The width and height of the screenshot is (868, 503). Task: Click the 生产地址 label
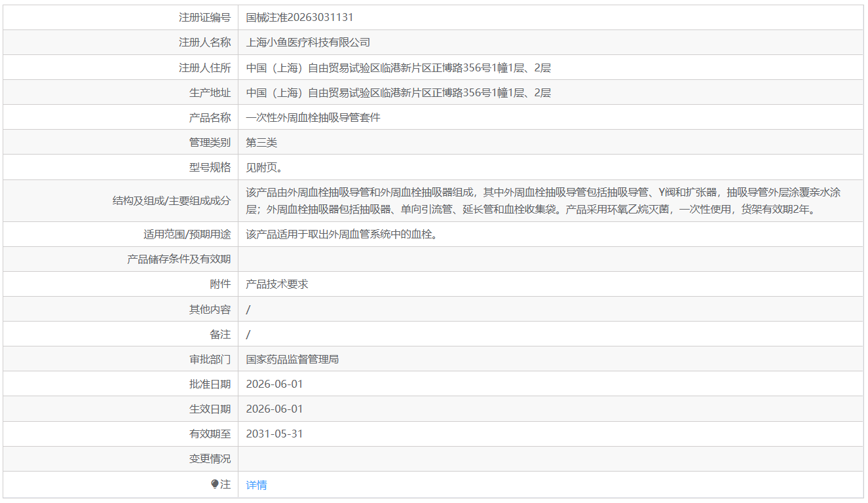click(210, 93)
